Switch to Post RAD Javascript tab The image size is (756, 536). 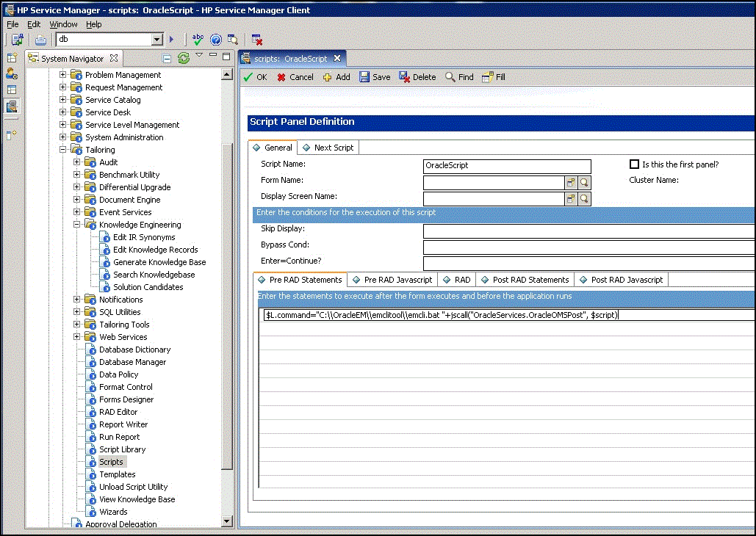point(622,280)
